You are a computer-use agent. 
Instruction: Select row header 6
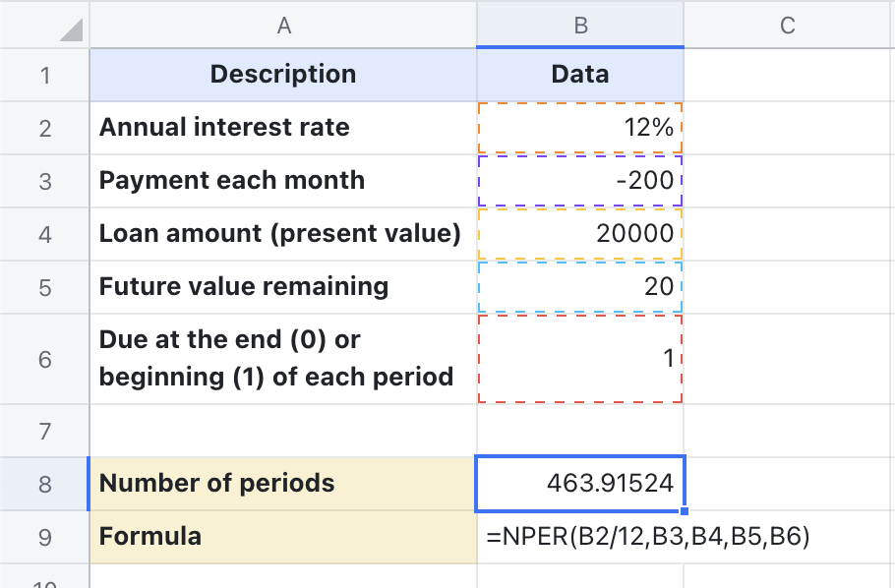coord(44,358)
